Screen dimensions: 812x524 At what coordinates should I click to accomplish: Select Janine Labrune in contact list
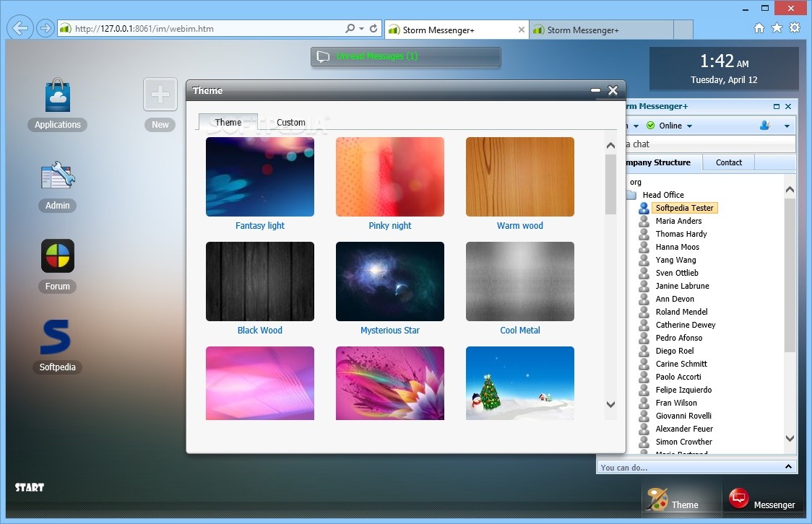[x=682, y=286]
